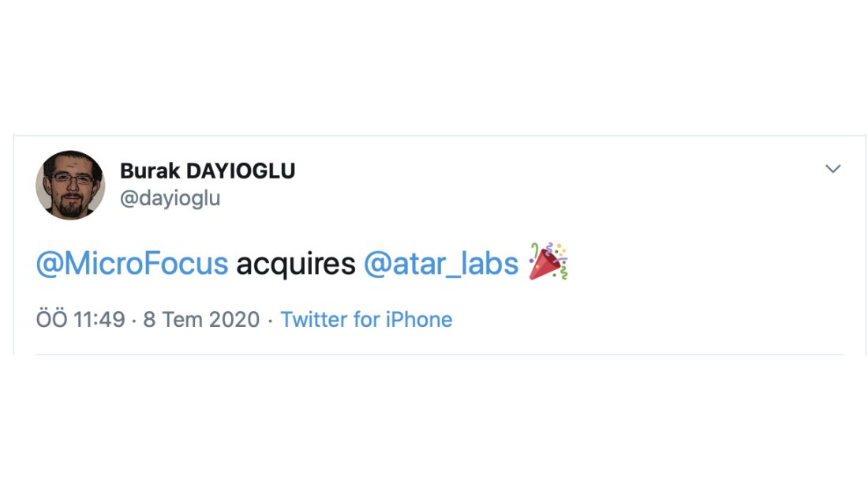Click the dot separator before Twitter for iPhone
The image size is (868, 488).
[270, 321]
